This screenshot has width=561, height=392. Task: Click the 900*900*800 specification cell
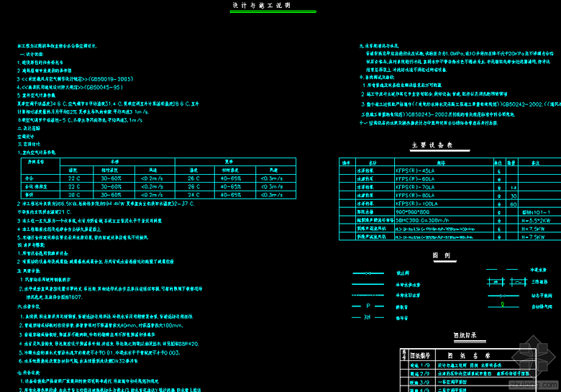pyautogui.click(x=412, y=212)
